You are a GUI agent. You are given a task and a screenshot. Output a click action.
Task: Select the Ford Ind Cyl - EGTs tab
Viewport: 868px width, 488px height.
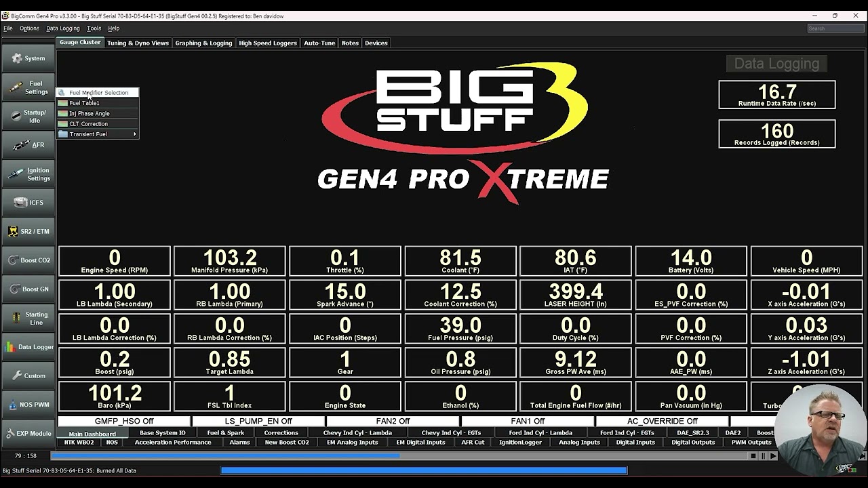click(x=627, y=433)
